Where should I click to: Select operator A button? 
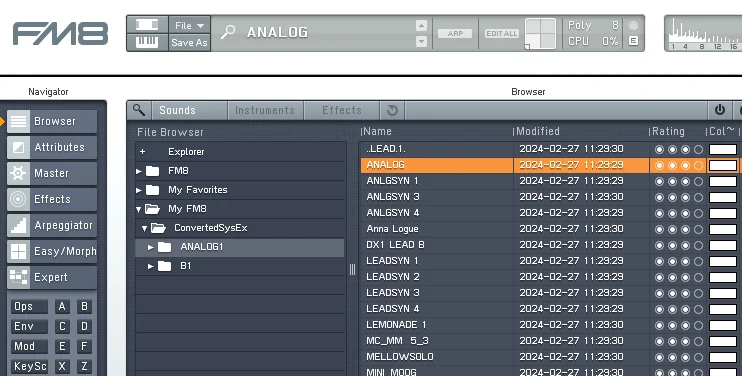click(x=62, y=306)
